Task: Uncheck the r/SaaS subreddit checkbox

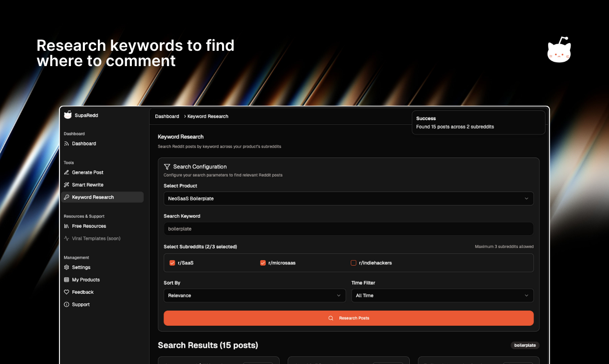Action: tap(172, 263)
